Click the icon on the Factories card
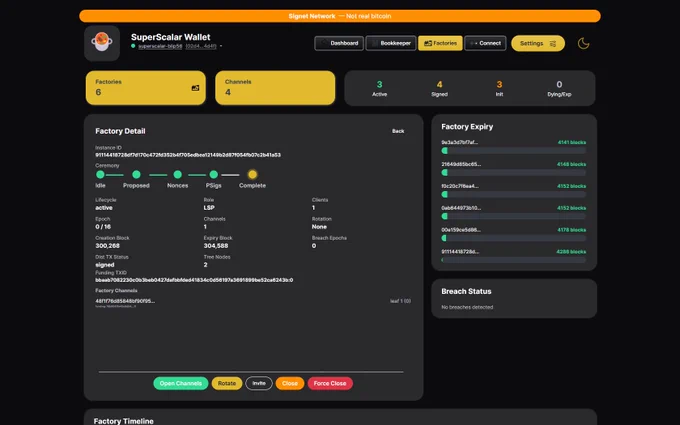Viewport: 680px width, 425px height. point(195,88)
